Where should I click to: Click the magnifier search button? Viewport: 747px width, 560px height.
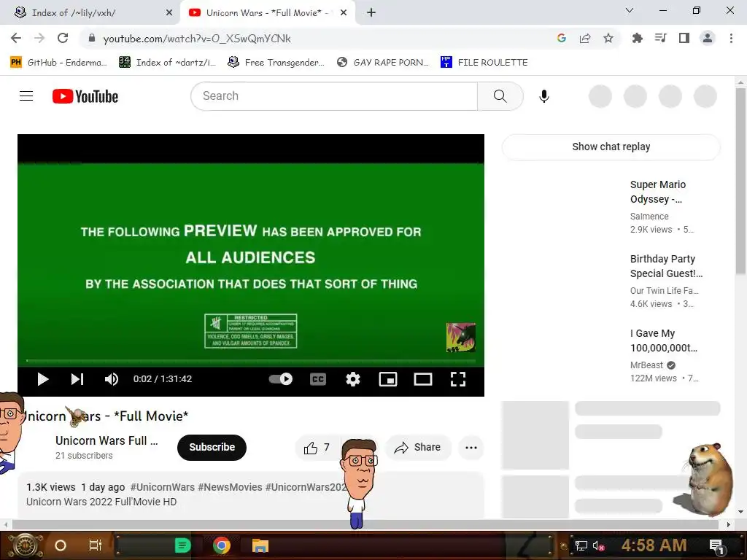click(x=500, y=96)
